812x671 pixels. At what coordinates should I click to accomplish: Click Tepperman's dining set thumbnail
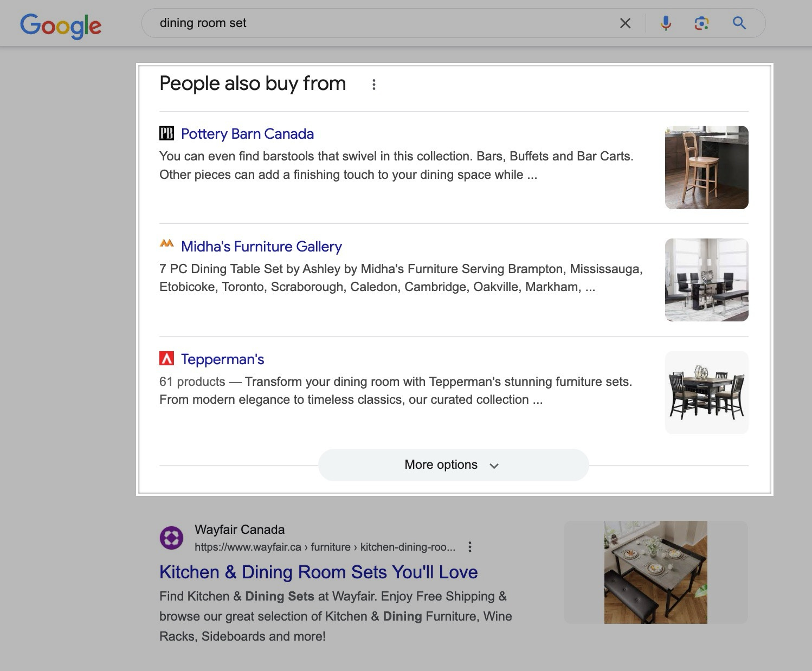coord(707,392)
